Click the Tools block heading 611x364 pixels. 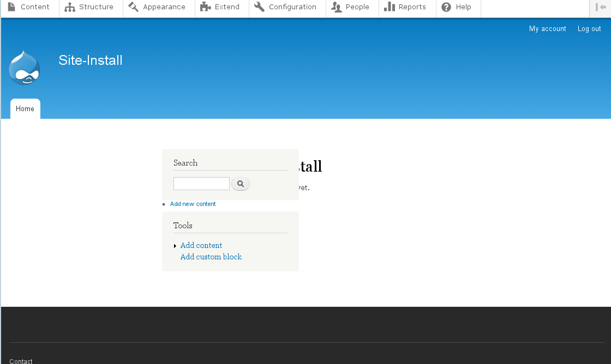tap(183, 226)
